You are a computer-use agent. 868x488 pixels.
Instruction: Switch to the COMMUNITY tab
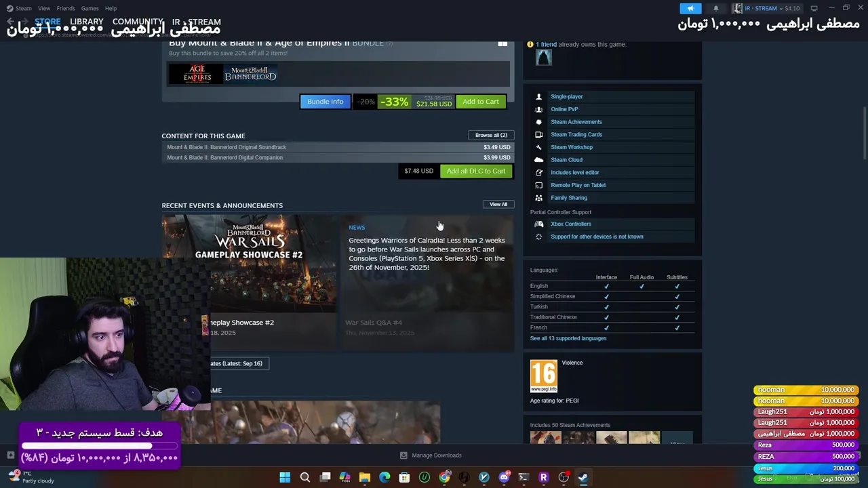coord(138,22)
